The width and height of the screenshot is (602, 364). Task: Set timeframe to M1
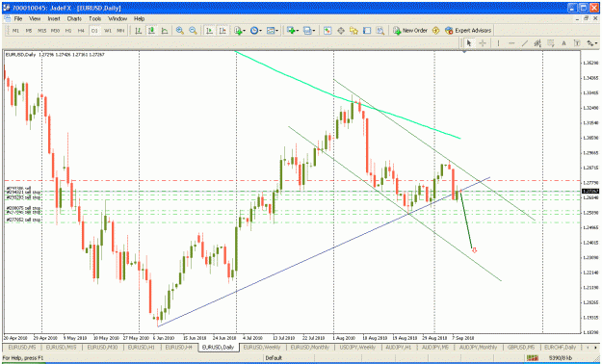[15, 31]
